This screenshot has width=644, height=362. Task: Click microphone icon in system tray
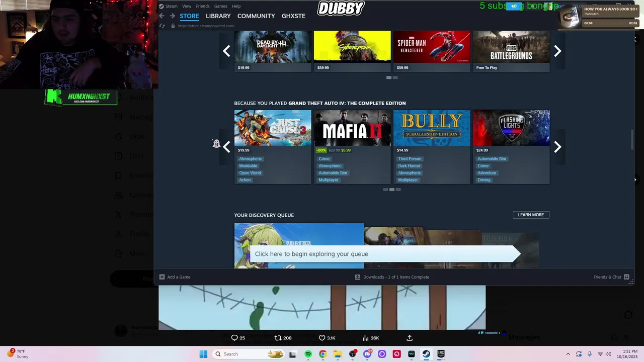pos(590,354)
